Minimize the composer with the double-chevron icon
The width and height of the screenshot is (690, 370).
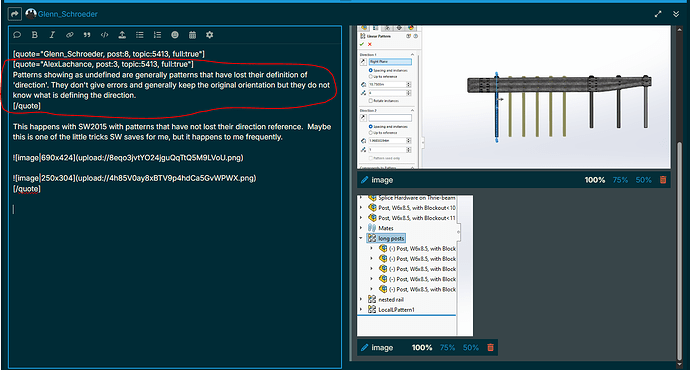coord(676,14)
